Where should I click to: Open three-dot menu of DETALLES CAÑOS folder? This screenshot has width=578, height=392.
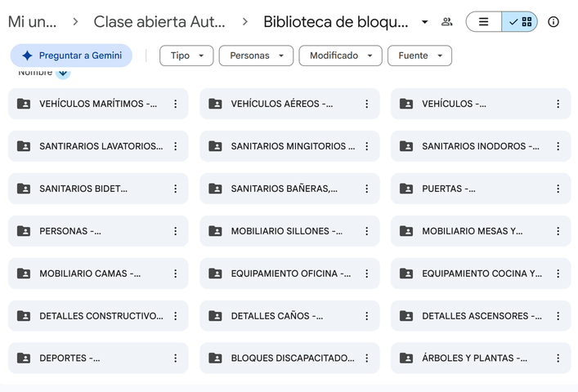(367, 316)
